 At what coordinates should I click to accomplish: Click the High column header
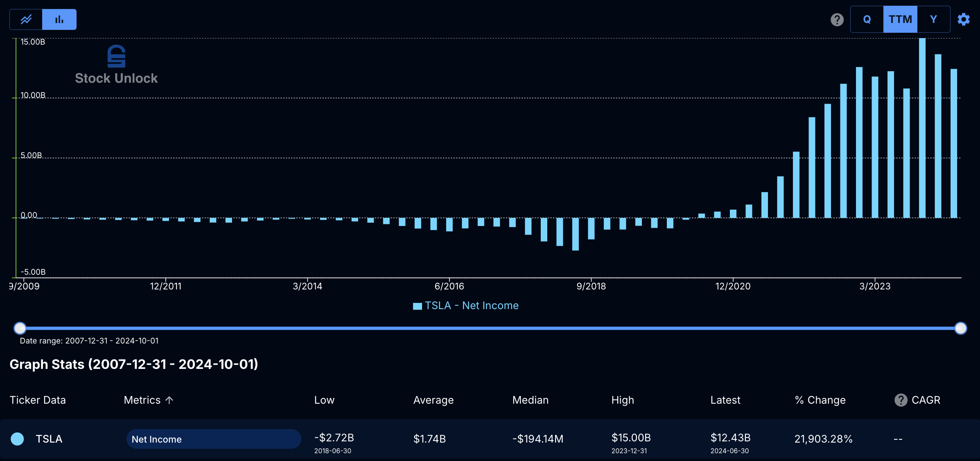pos(623,400)
